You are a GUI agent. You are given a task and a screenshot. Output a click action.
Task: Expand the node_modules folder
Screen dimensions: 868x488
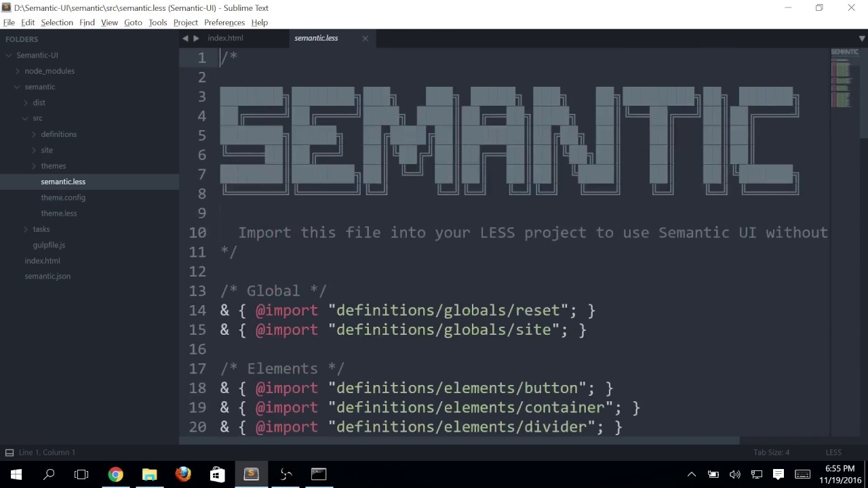18,71
